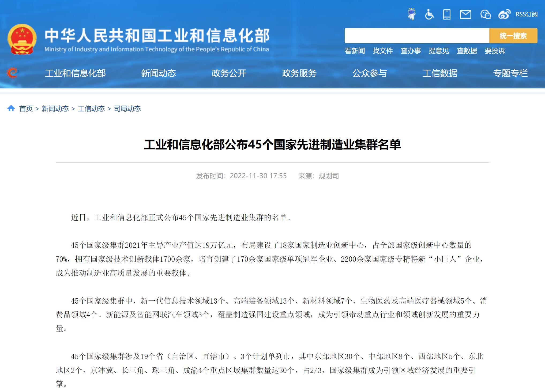Click the paragraph starting 近日，工业和信息化部正式公布
The width and height of the screenshot is (545, 392).
tap(182, 217)
